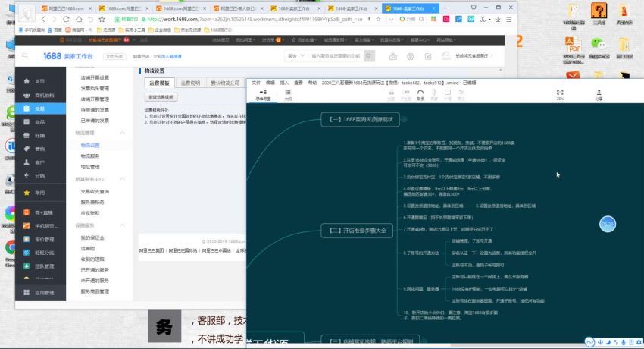The image size is (644, 349).
Task: Open 首页 in the seller sidebar
Action: pyautogui.click(x=40, y=81)
